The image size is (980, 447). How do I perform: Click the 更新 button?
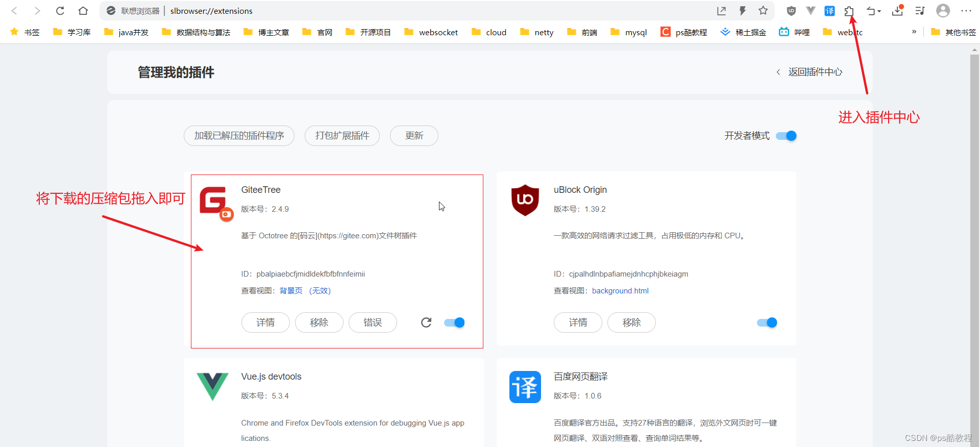pos(414,136)
